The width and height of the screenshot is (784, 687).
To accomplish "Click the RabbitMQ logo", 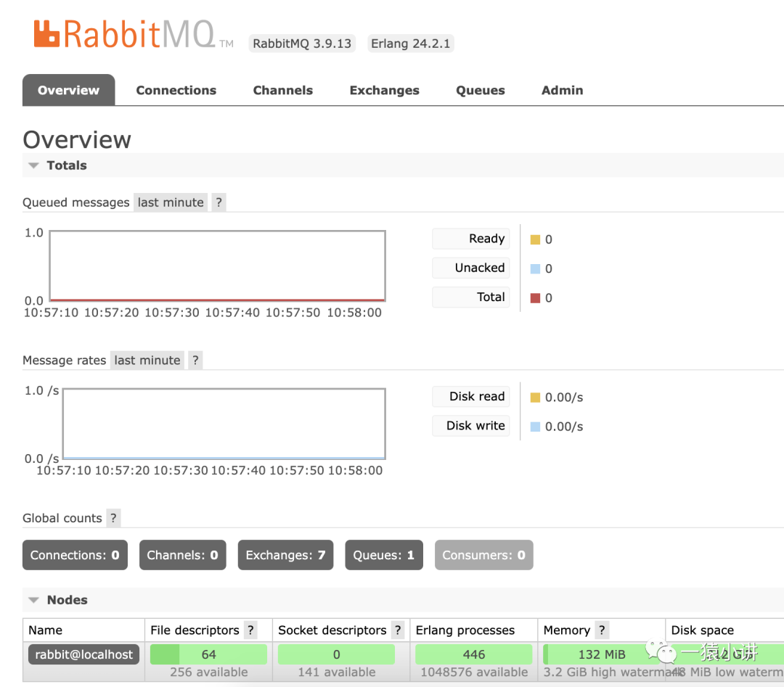I will [134, 34].
